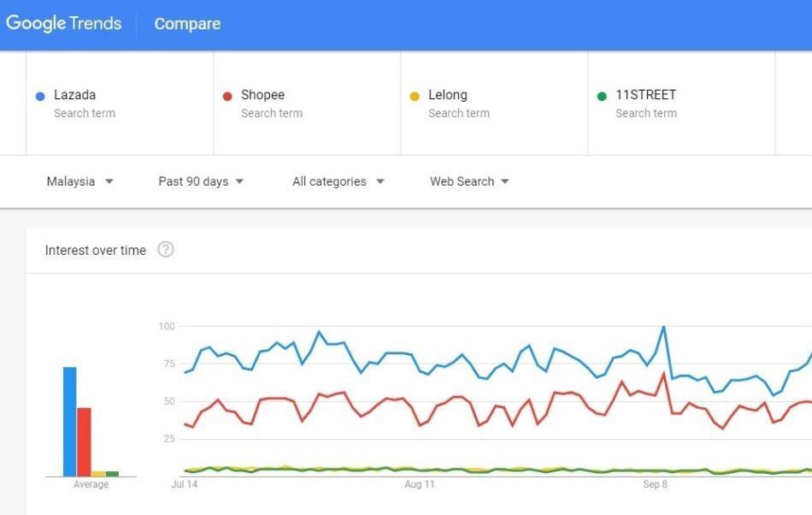Click the Google Trends logo

(64, 24)
